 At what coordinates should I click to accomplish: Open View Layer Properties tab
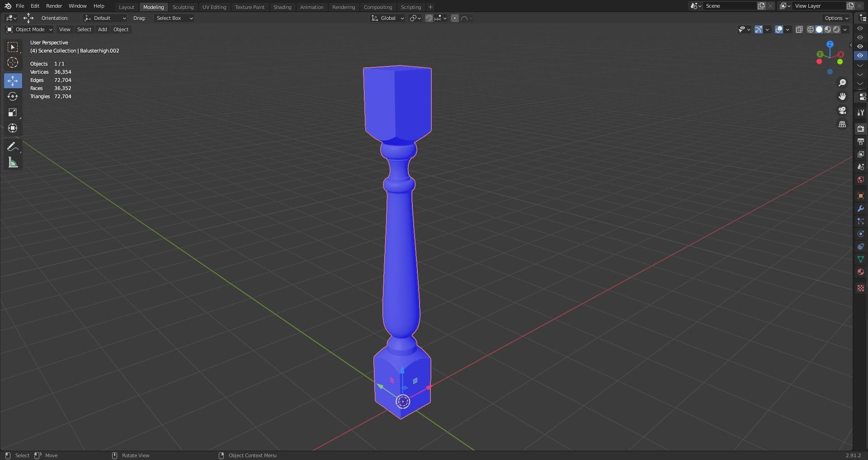861,154
